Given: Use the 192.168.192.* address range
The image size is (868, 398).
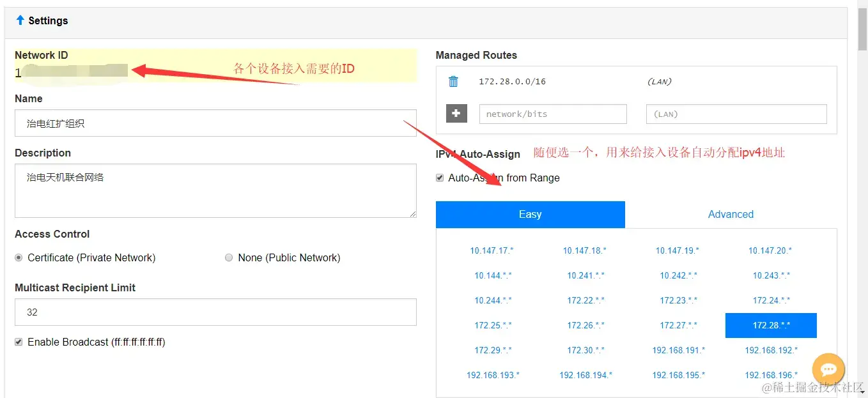Looking at the screenshot, I should point(771,350).
